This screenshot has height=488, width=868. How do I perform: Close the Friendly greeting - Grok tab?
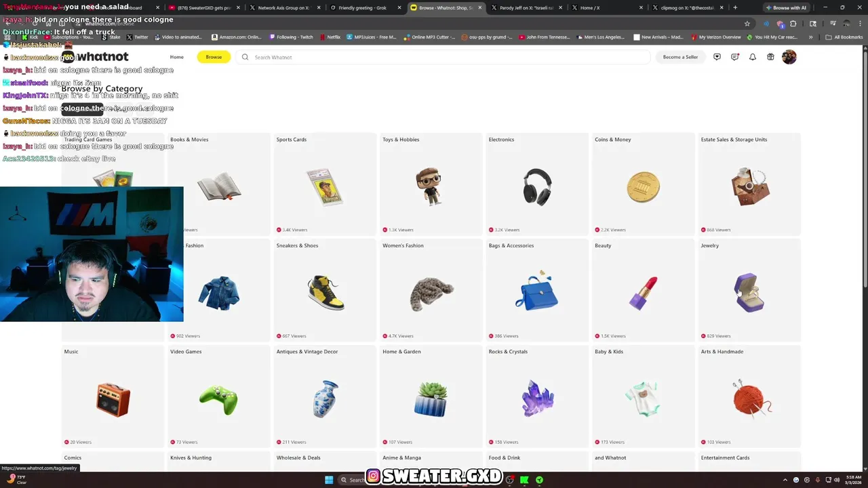click(400, 7)
